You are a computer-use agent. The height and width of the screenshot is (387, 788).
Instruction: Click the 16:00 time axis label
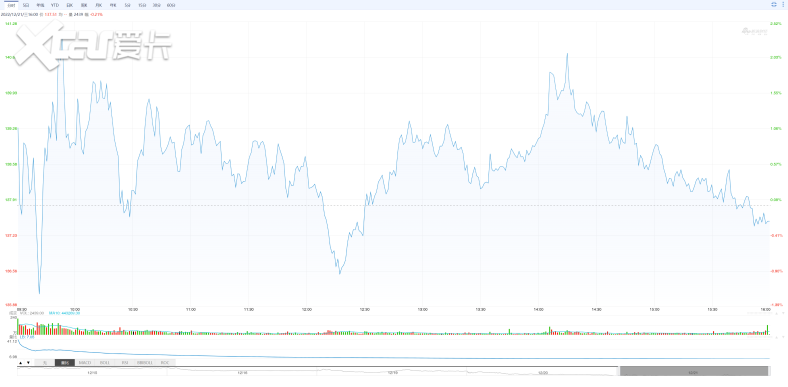click(x=765, y=310)
